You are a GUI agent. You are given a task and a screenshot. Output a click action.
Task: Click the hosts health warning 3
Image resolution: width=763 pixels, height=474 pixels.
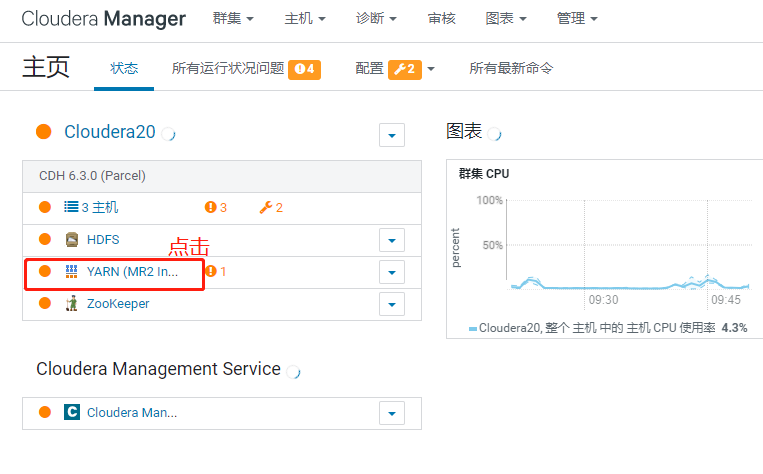(216, 207)
